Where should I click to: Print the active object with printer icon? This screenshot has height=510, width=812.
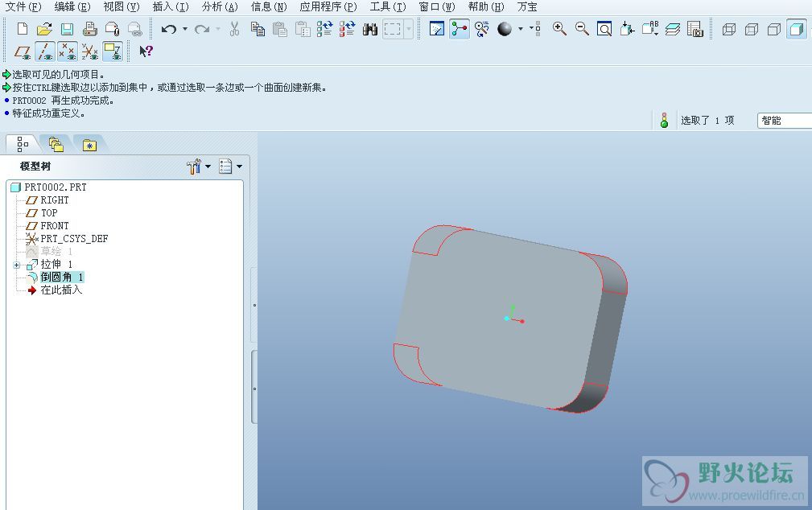pos(89,28)
